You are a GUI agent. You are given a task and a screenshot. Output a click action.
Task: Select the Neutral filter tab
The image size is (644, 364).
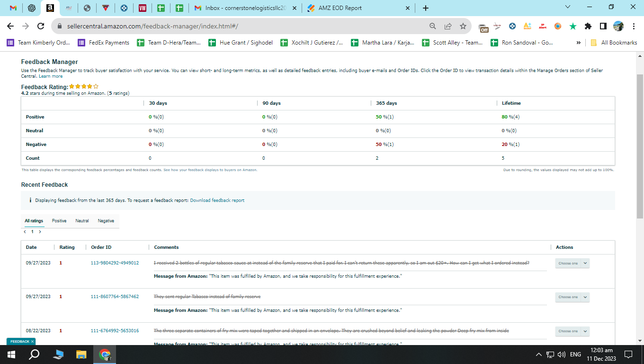point(82,221)
